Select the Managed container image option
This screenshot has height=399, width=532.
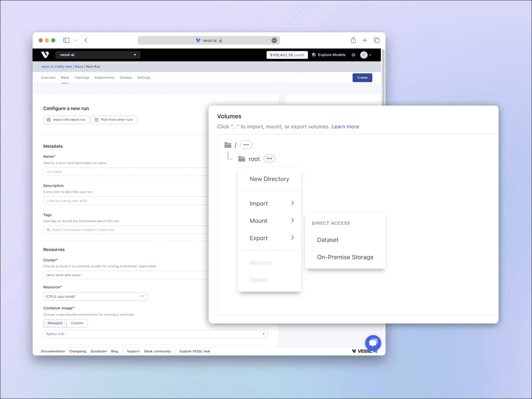[55, 323]
